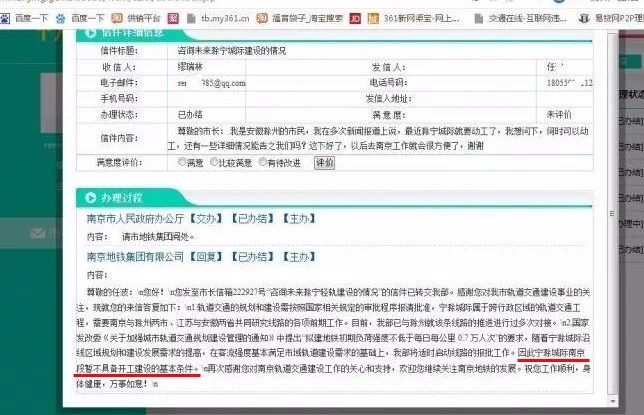
Task: Open the 供销平台 bookmark
Action: pos(136,18)
